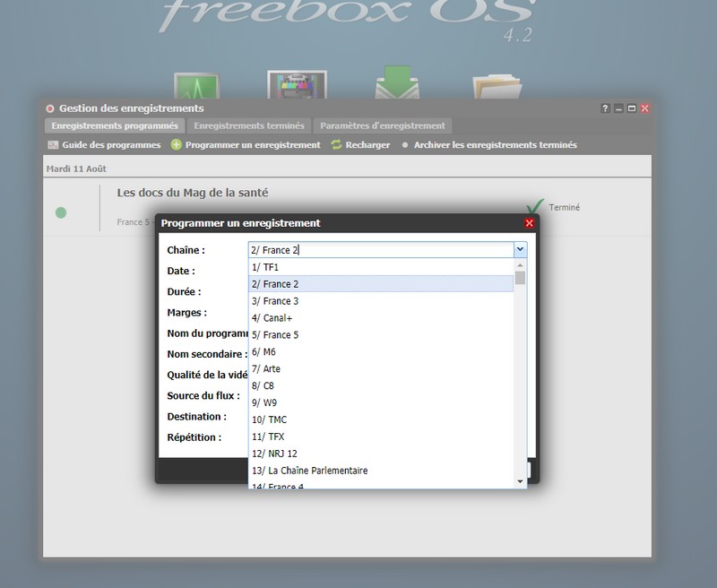Click channel list scrollbar up arrow
This screenshot has width=717, height=588.
click(520, 264)
